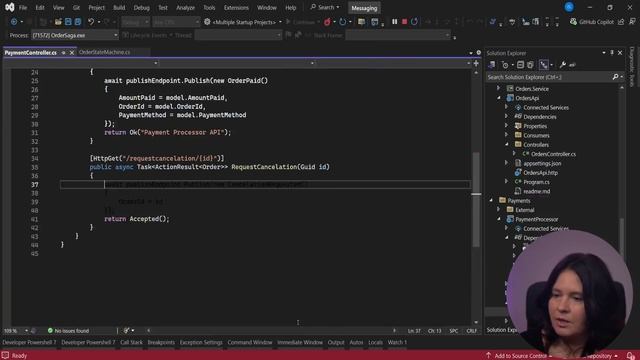
Task: Click the Undo arrow in toolbar
Action: [91, 22]
